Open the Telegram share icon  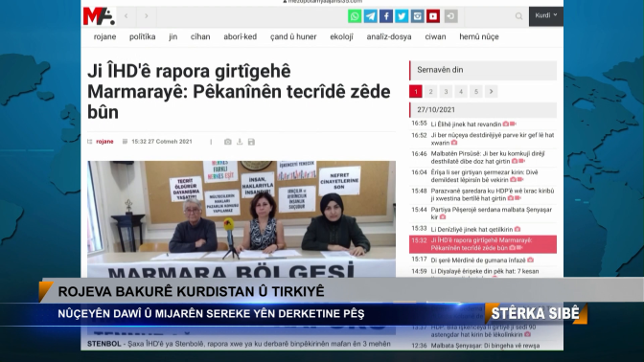coord(370,16)
